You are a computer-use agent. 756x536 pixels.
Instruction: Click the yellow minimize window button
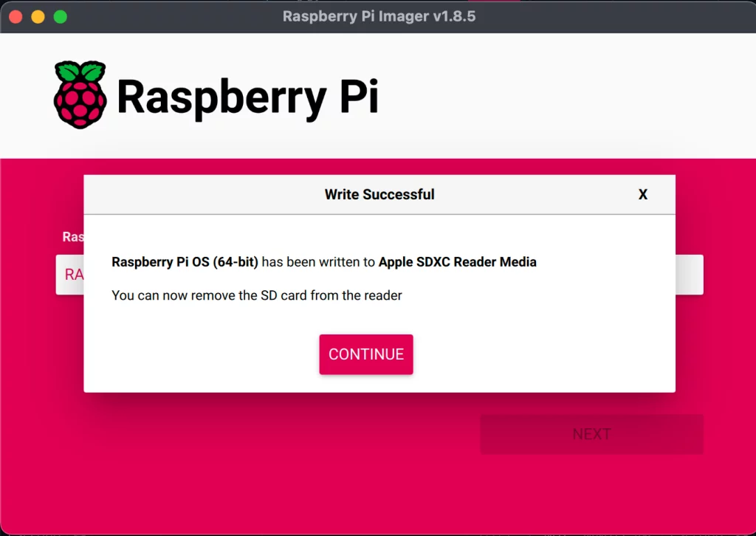point(38,16)
